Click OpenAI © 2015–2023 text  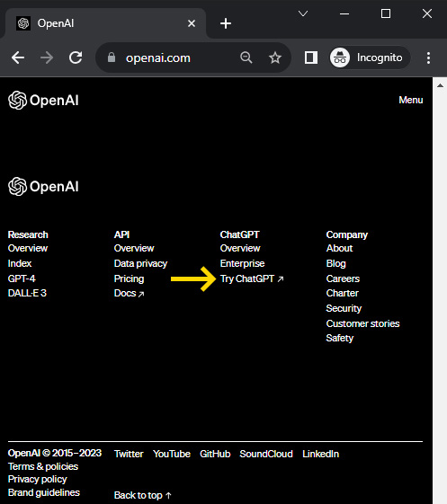[x=55, y=453]
